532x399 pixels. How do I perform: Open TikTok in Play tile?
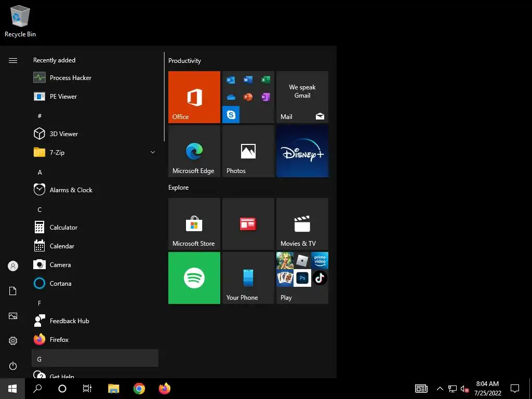coord(320,278)
